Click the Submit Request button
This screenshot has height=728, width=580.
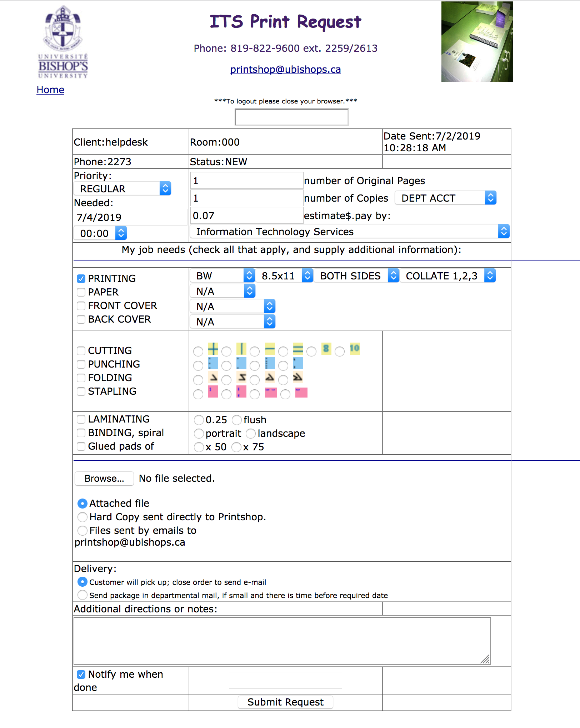point(285,702)
